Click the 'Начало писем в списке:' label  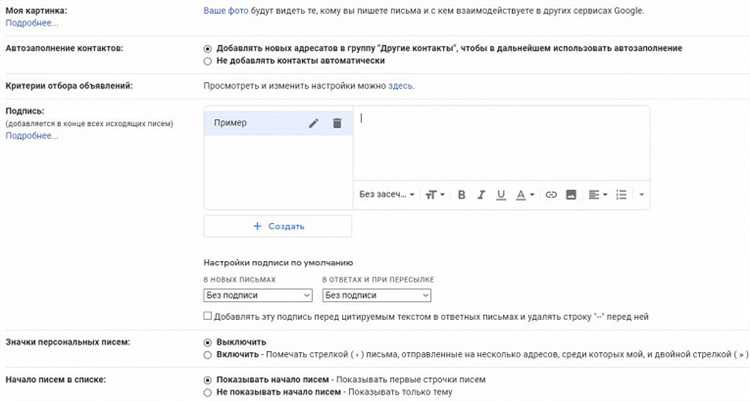pyautogui.click(x=55, y=379)
